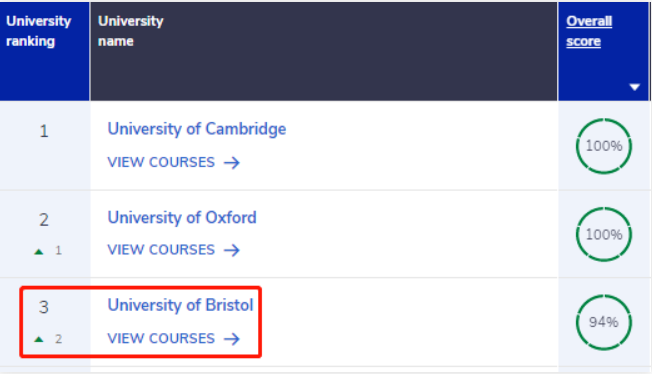
Task: Sort by the Overall score header link
Action: pyautogui.click(x=589, y=31)
